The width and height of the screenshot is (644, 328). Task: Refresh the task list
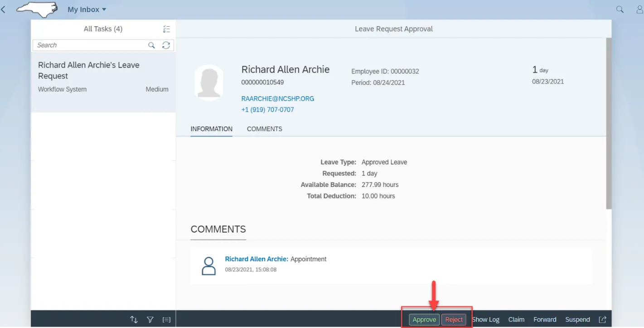[166, 45]
